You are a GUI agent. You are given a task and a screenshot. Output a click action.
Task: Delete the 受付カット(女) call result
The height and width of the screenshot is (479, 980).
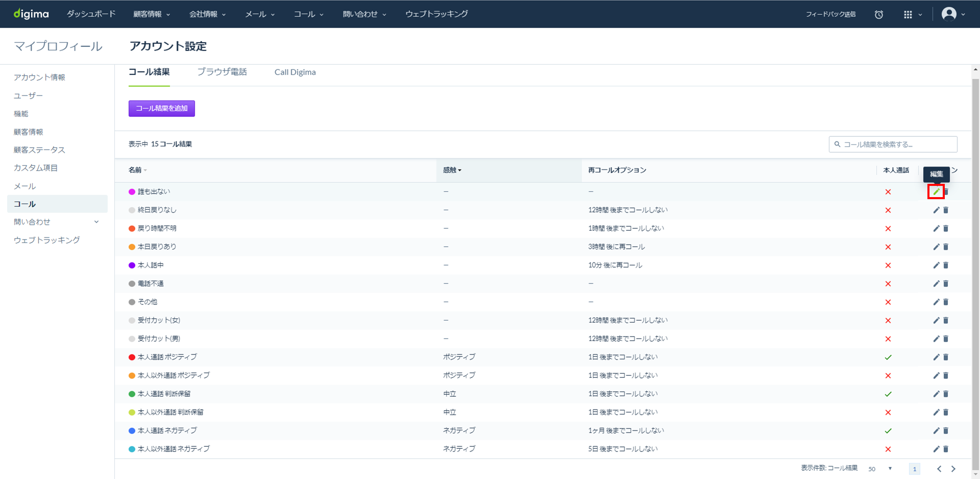click(946, 320)
